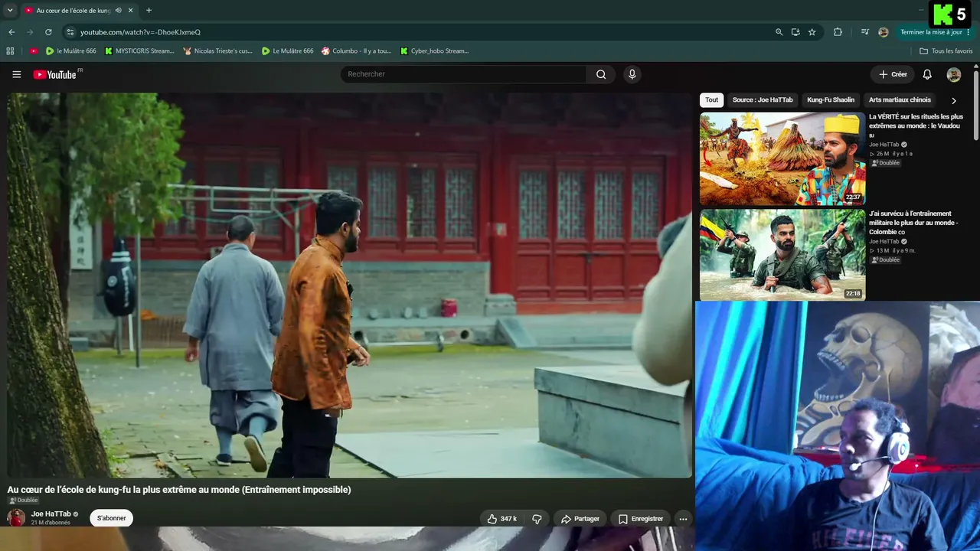Reload the page with the refresh icon
The height and width of the screenshot is (551, 980).
[48, 32]
